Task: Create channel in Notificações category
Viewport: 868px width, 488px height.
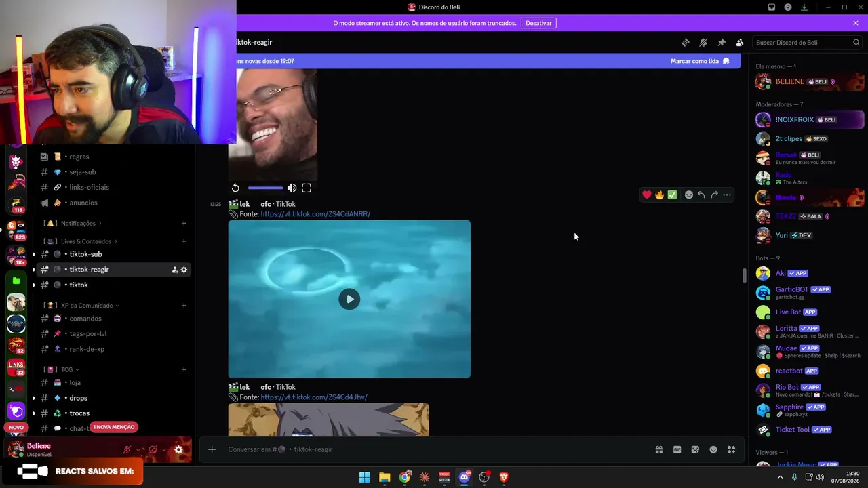Action: (x=184, y=223)
